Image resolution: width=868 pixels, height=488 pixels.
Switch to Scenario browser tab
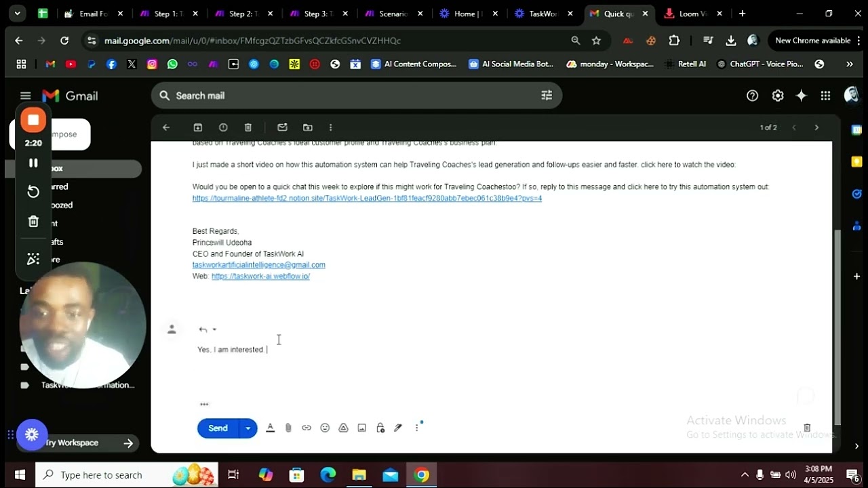pyautogui.click(x=393, y=14)
